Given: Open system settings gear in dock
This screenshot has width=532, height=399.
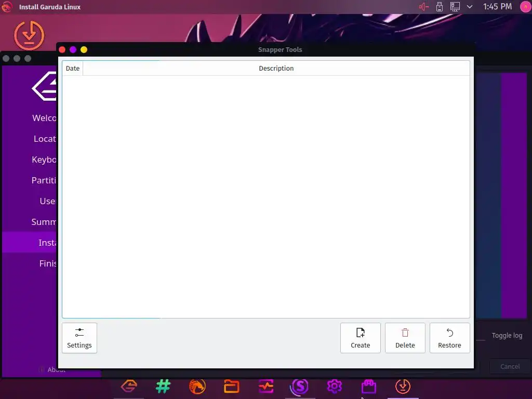Looking at the screenshot, I should (x=335, y=387).
